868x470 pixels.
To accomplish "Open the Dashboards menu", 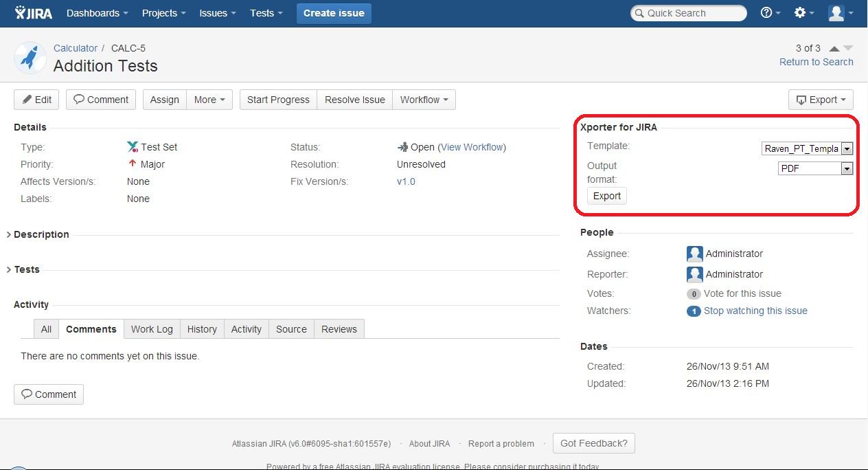I will click(x=98, y=13).
